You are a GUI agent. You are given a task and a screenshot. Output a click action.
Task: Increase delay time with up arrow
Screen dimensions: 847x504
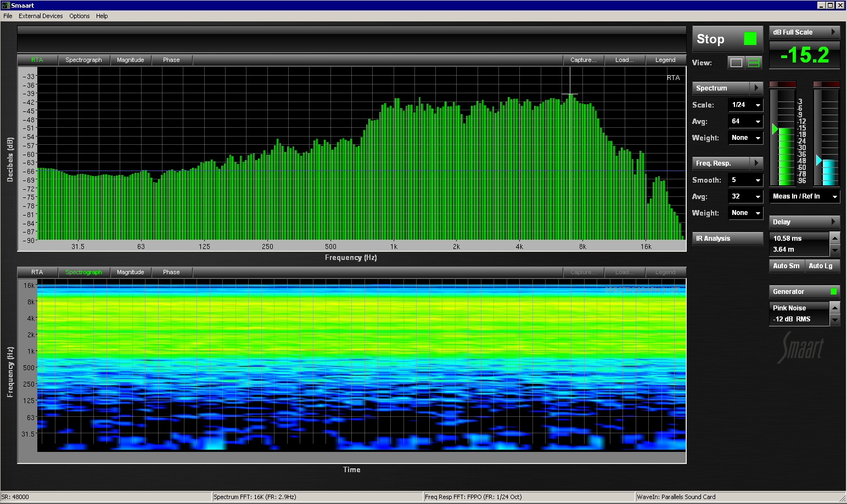click(x=834, y=237)
